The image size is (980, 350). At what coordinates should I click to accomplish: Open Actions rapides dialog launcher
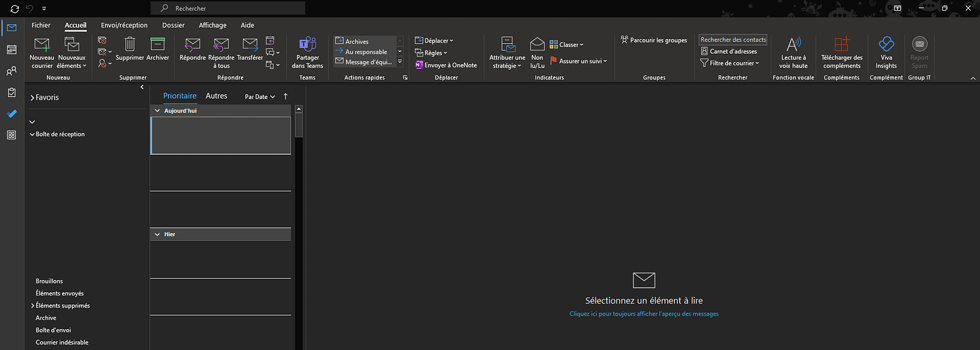[405, 78]
